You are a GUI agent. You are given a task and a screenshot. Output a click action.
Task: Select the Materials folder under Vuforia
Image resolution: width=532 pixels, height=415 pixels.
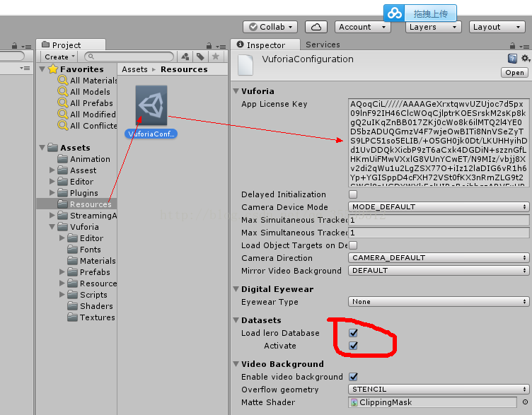click(x=91, y=261)
